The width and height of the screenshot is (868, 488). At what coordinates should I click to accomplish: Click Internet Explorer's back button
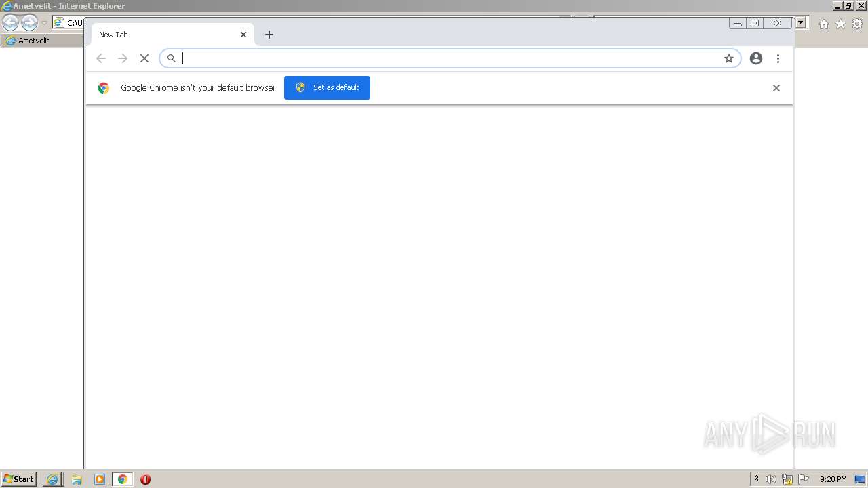[x=10, y=22]
